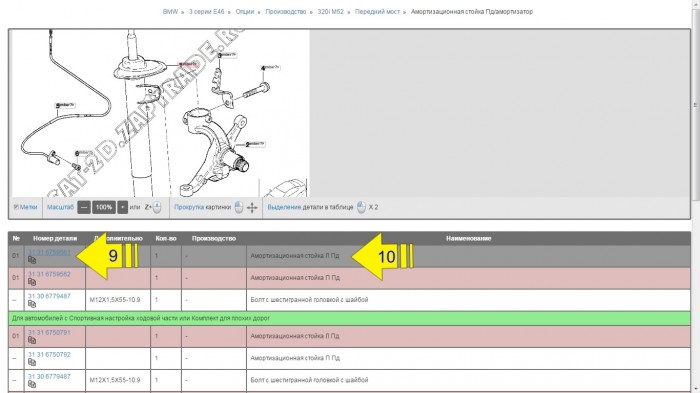Open part number 31 31 6759582 link
Image resolution: width=700 pixels, height=393 pixels.
(x=49, y=274)
